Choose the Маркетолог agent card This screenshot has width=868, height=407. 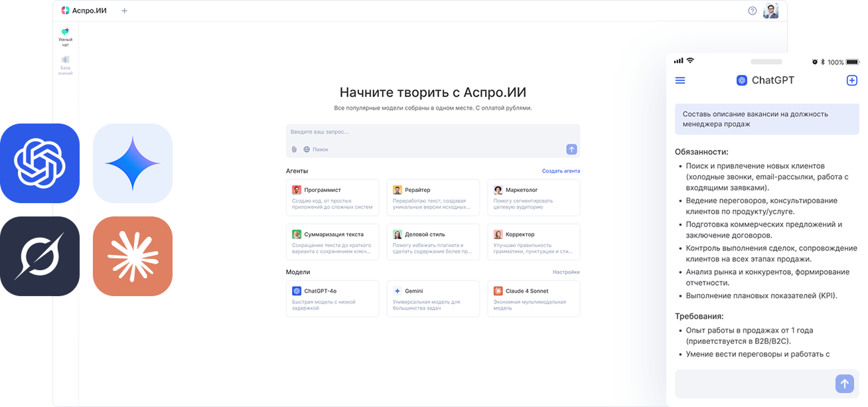(x=534, y=197)
